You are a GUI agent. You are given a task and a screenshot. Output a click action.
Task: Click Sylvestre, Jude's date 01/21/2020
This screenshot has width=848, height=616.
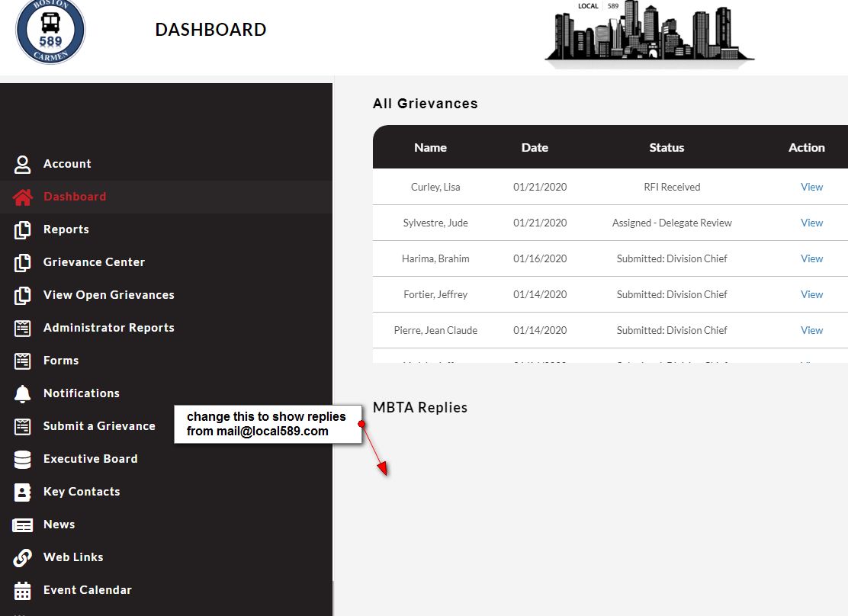pyautogui.click(x=540, y=223)
